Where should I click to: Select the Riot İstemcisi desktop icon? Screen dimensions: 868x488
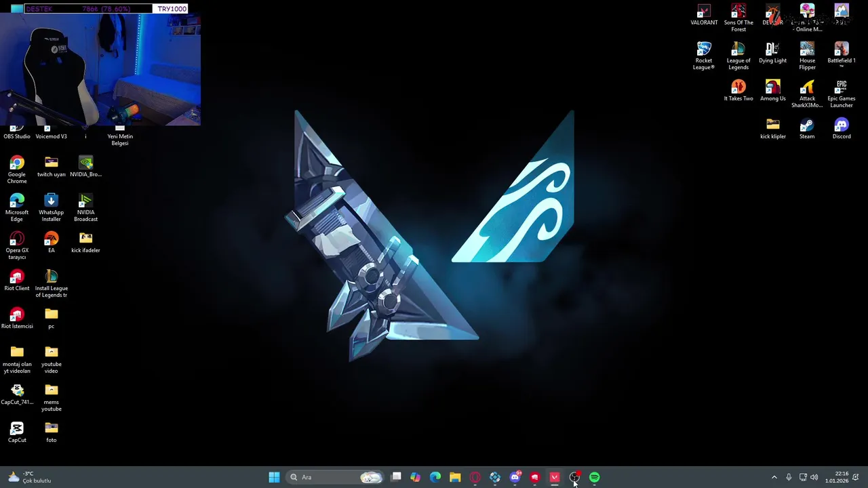coord(17,319)
